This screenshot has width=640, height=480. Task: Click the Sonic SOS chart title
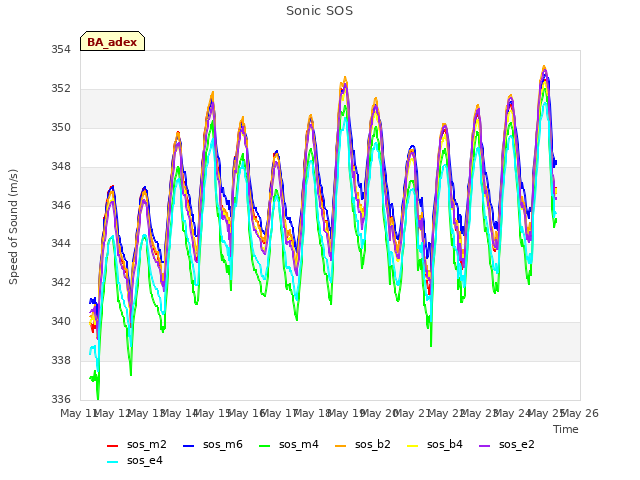point(319,11)
